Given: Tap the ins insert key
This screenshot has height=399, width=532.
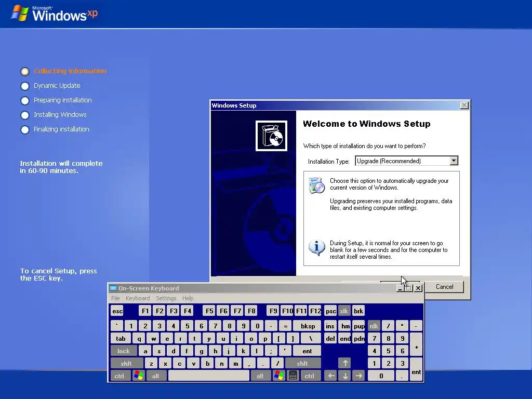Looking at the screenshot, I should [x=330, y=326].
